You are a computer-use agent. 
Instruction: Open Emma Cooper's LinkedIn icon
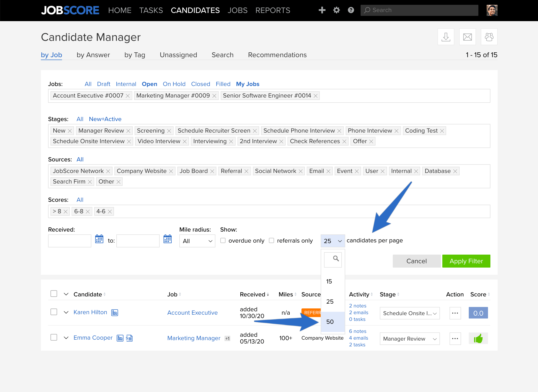[x=120, y=338]
